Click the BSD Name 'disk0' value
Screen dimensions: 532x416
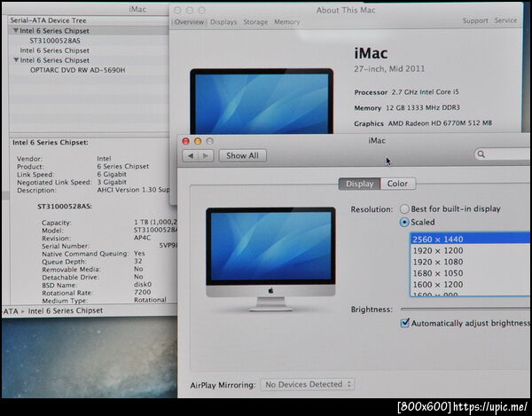coord(143,285)
